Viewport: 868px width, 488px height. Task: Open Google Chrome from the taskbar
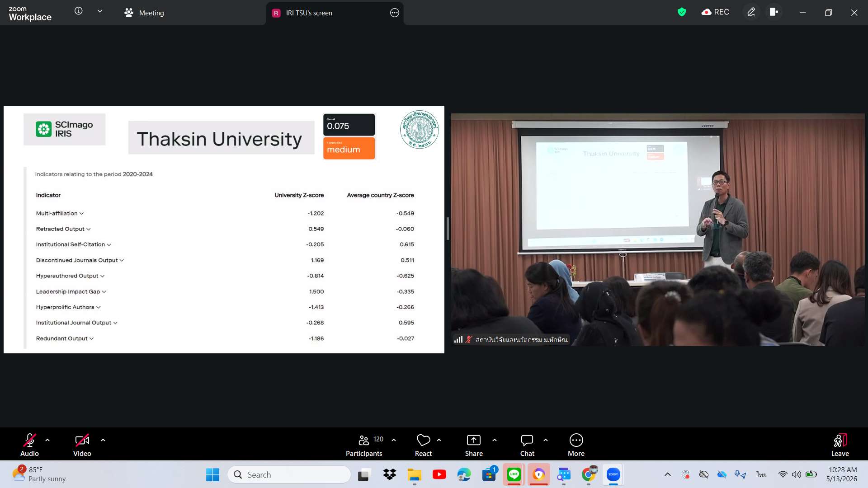point(589,474)
